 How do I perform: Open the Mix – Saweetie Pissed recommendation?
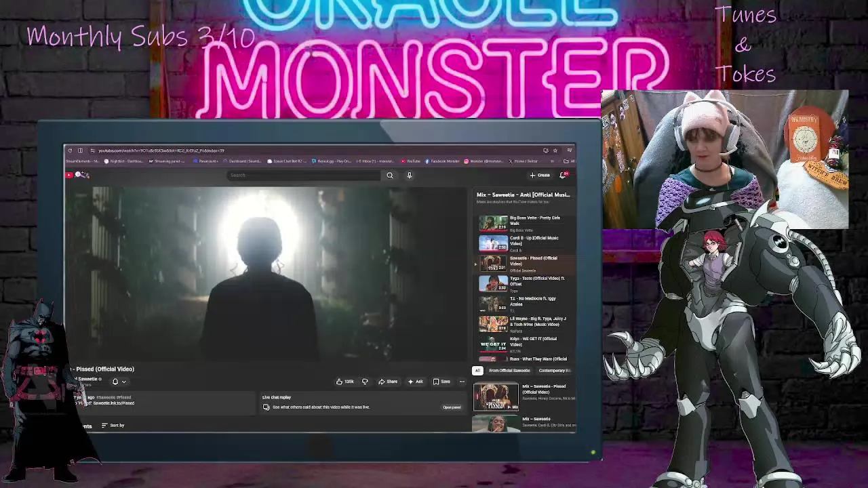pyautogui.click(x=524, y=396)
